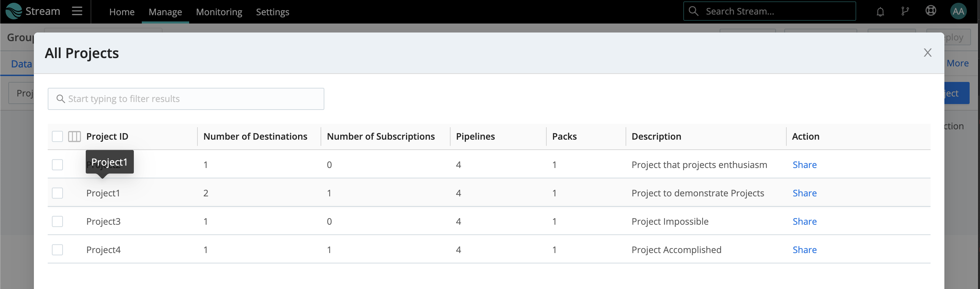Open the Manage tab
Screen dimensions: 980x289
pyautogui.click(x=165, y=12)
